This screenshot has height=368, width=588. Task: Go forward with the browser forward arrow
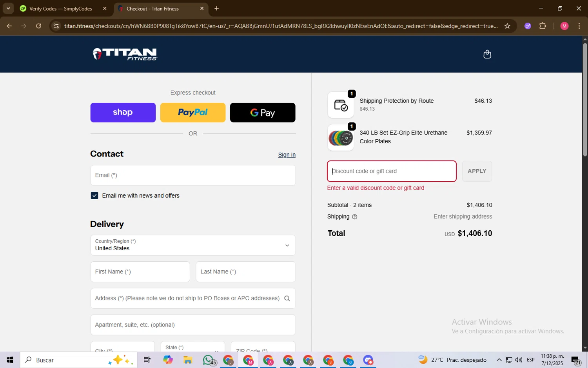click(x=24, y=26)
